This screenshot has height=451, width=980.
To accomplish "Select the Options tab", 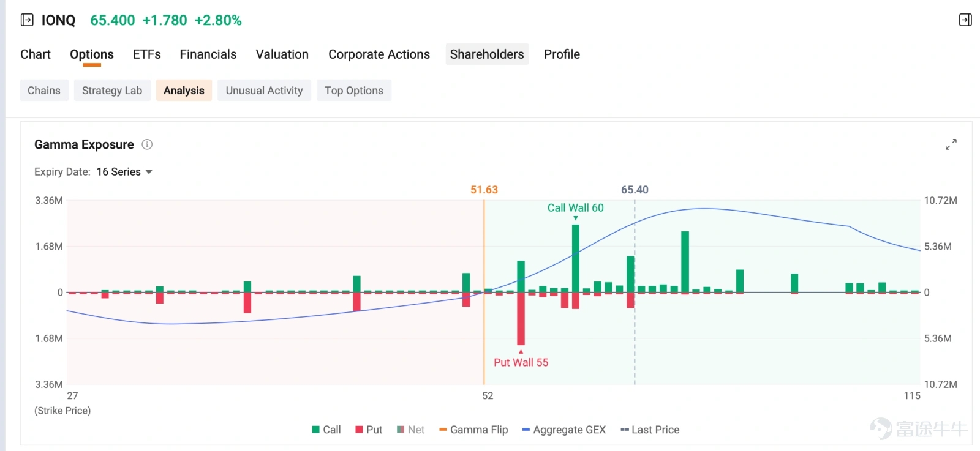I will pos(92,54).
